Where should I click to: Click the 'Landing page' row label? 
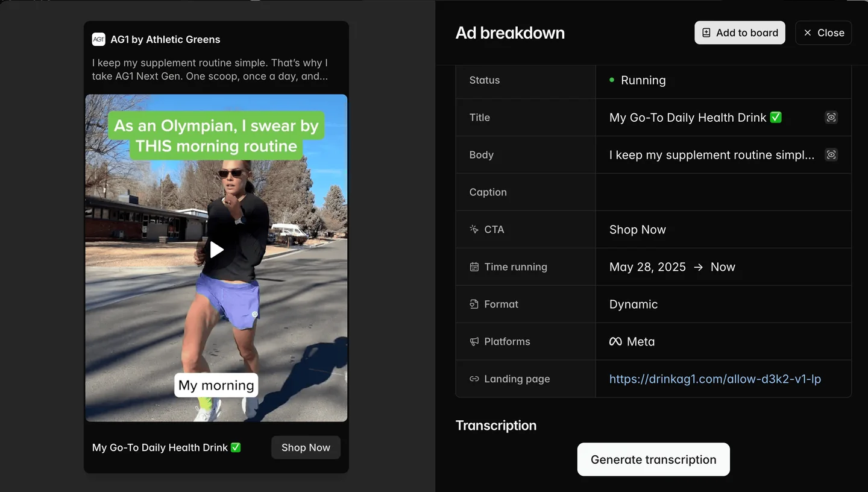coord(517,379)
